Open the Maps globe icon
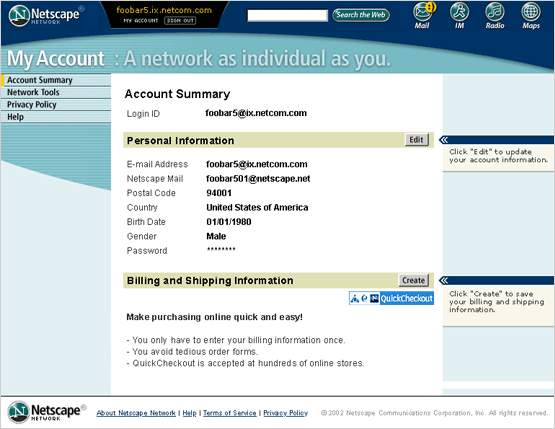 [x=531, y=16]
